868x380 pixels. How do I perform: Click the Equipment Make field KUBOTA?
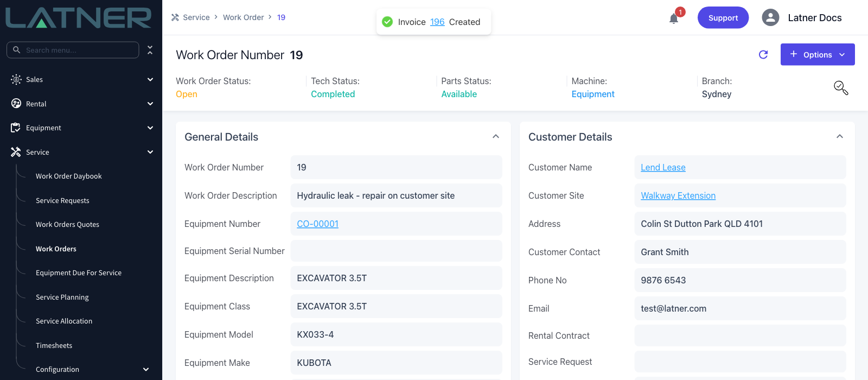pos(396,363)
